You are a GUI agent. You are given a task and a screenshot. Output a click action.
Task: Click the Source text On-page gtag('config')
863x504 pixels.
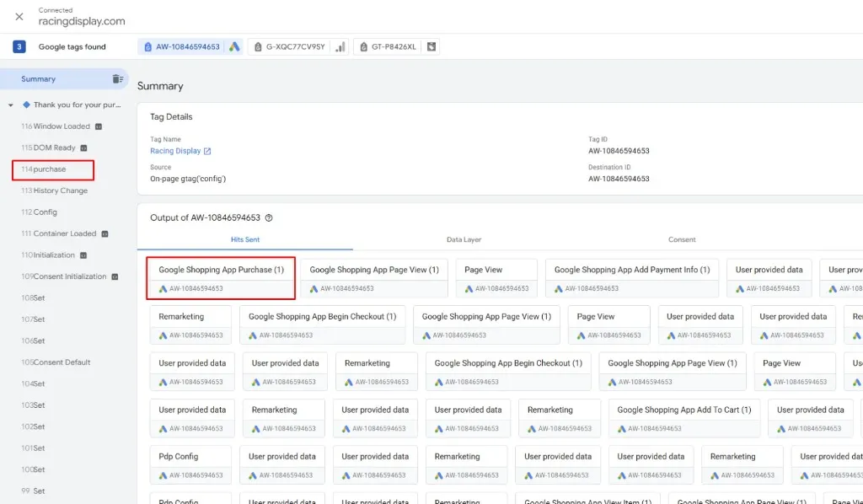click(188, 179)
